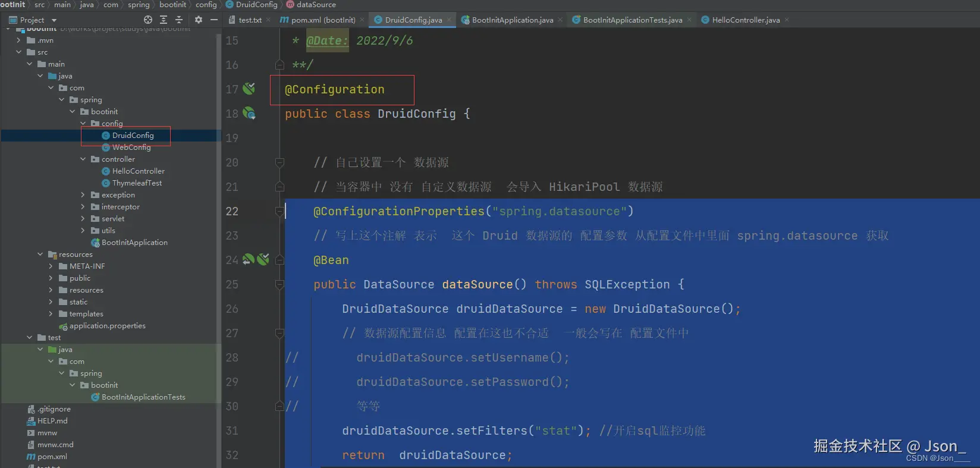Switch to BootInitApplication.java tab
Screen dimensions: 980x468
click(x=513, y=20)
